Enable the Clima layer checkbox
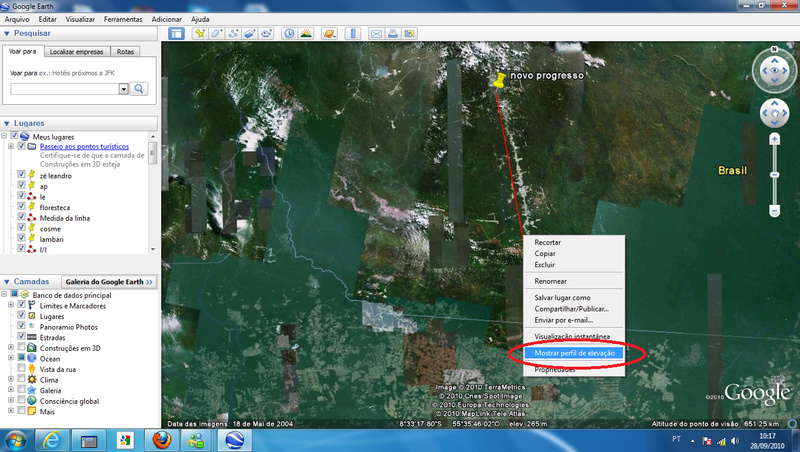The width and height of the screenshot is (800, 452). pyautogui.click(x=21, y=379)
